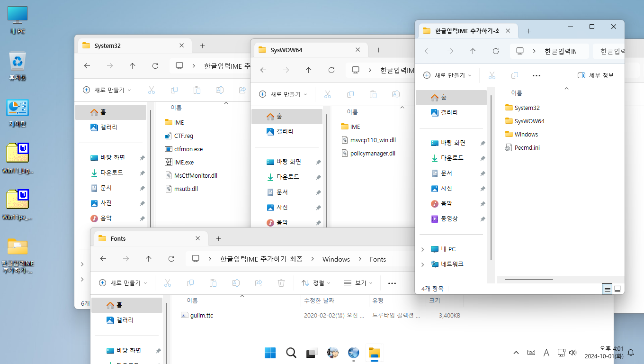Click the up arrow in front 한글입력IME window

(x=473, y=51)
